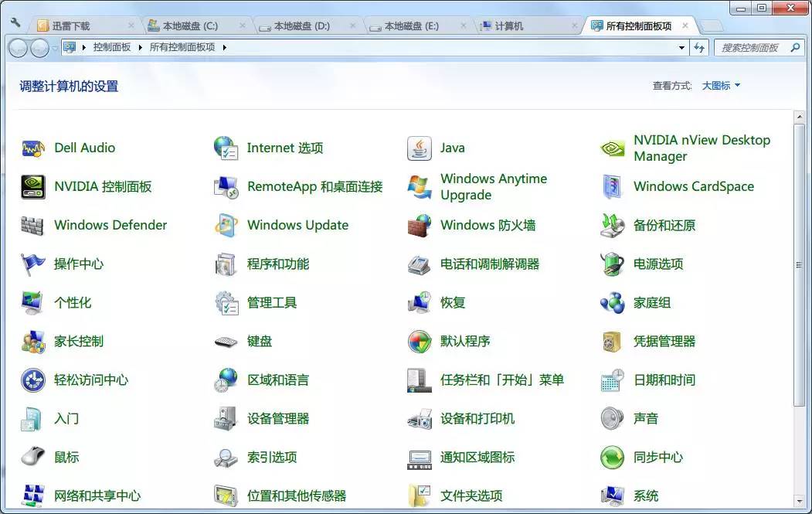Image resolution: width=812 pixels, height=514 pixels.
Task: Open the 设备和打印机 icon
Action: [419, 419]
